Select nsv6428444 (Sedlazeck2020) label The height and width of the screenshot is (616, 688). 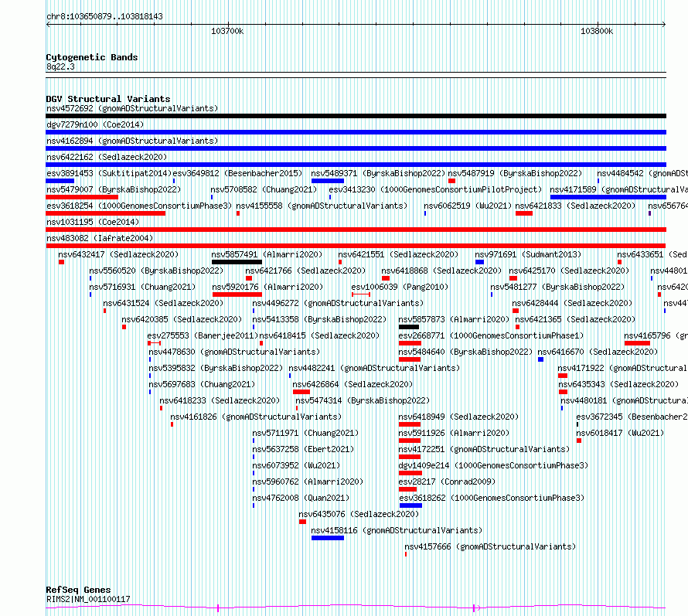(572, 303)
